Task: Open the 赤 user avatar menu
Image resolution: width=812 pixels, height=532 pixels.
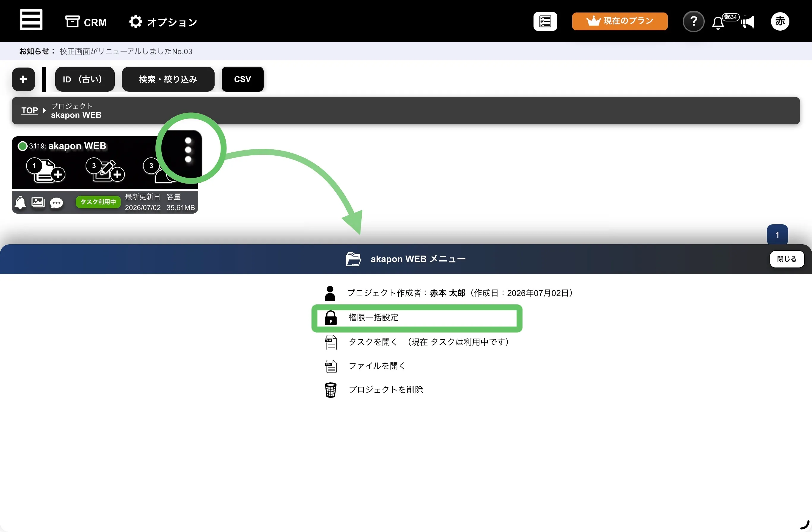Action: tap(780, 21)
